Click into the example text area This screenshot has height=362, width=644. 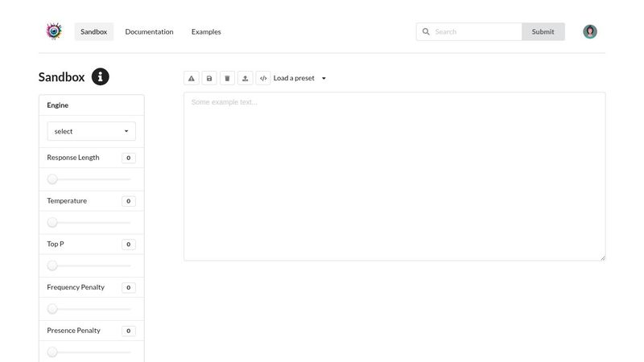(x=394, y=176)
